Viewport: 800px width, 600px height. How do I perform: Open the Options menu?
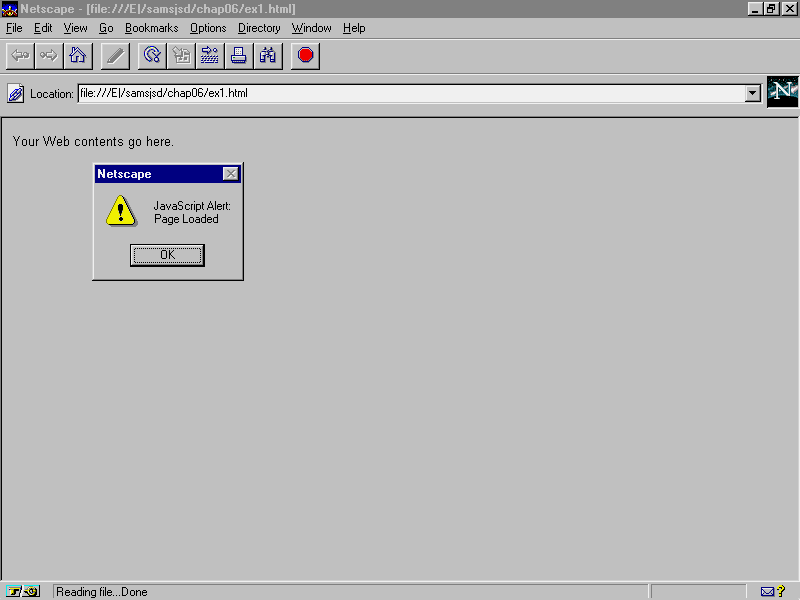[208, 28]
